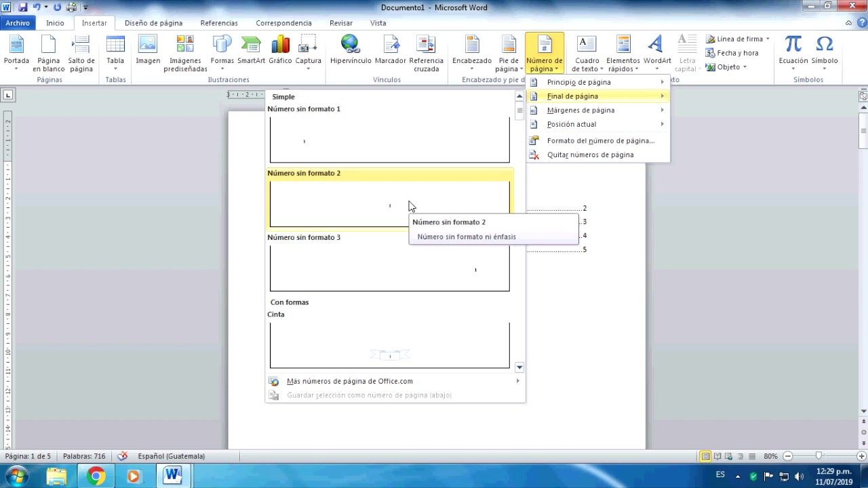
Task: Open the Correspondencia tab
Action: [283, 23]
